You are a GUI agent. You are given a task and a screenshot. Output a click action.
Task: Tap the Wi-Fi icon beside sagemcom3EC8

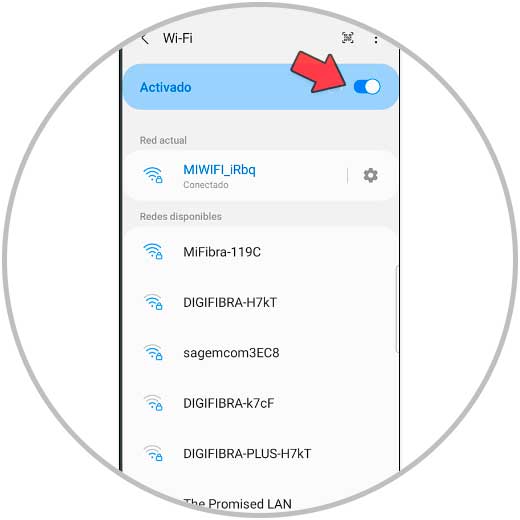pos(153,352)
